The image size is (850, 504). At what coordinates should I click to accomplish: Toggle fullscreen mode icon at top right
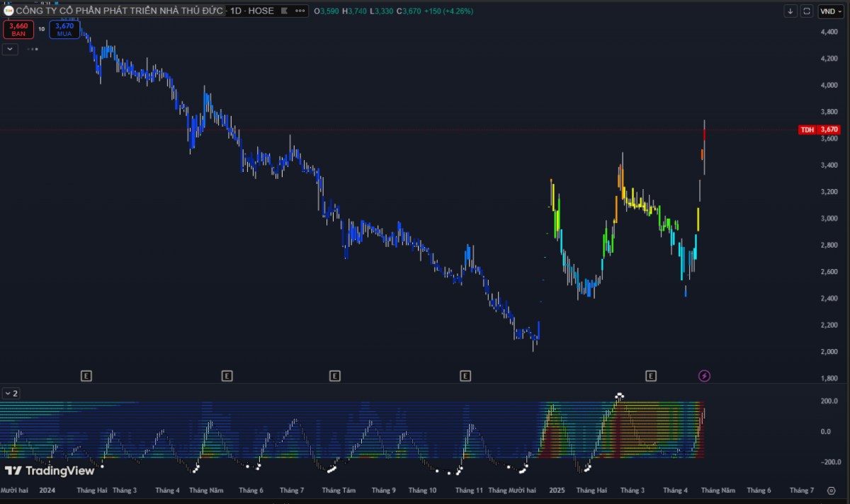[x=807, y=11]
